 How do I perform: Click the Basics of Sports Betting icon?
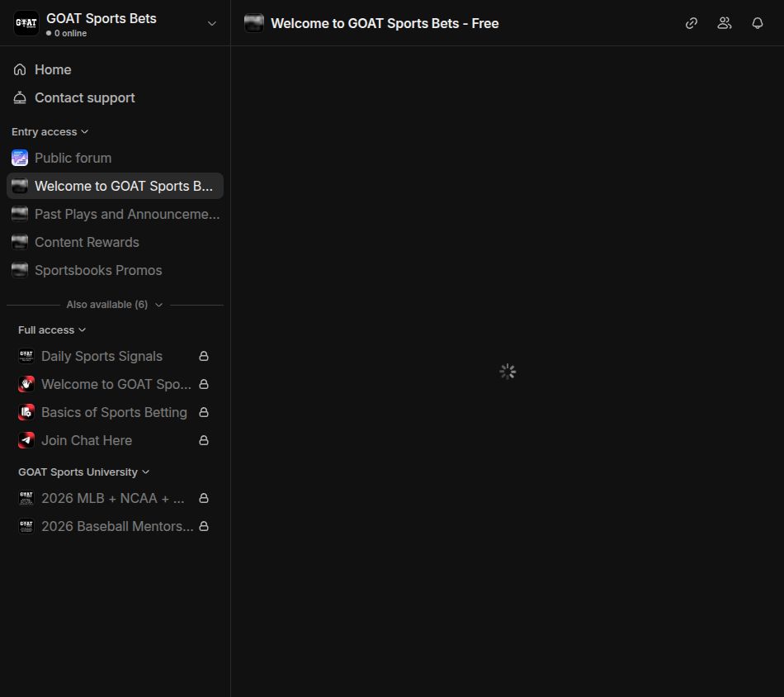(26, 412)
